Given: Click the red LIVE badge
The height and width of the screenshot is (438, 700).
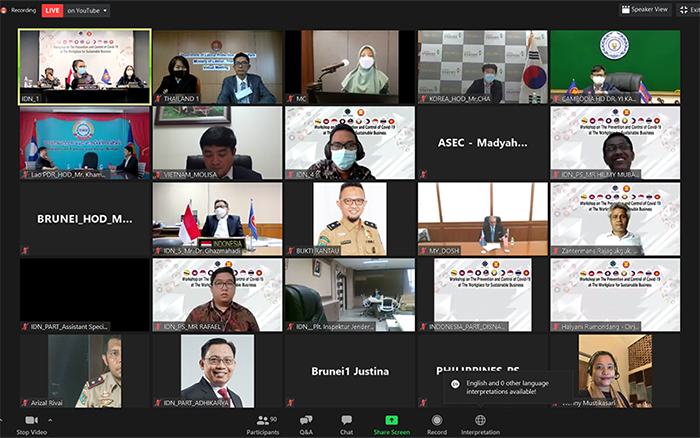Looking at the screenshot, I should coord(53,10).
